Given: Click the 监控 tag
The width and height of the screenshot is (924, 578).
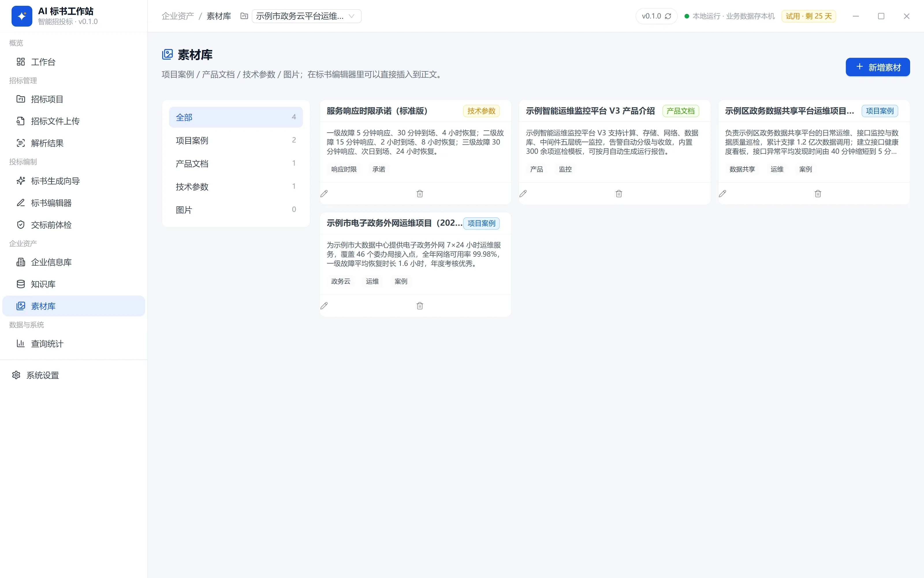Looking at the screenshot, I should pos(565,169).
